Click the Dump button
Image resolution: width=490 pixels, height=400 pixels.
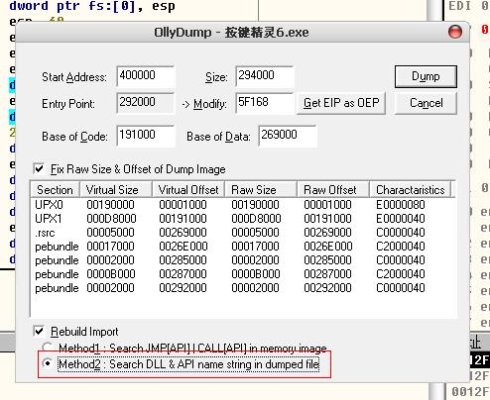coord(426,76)
